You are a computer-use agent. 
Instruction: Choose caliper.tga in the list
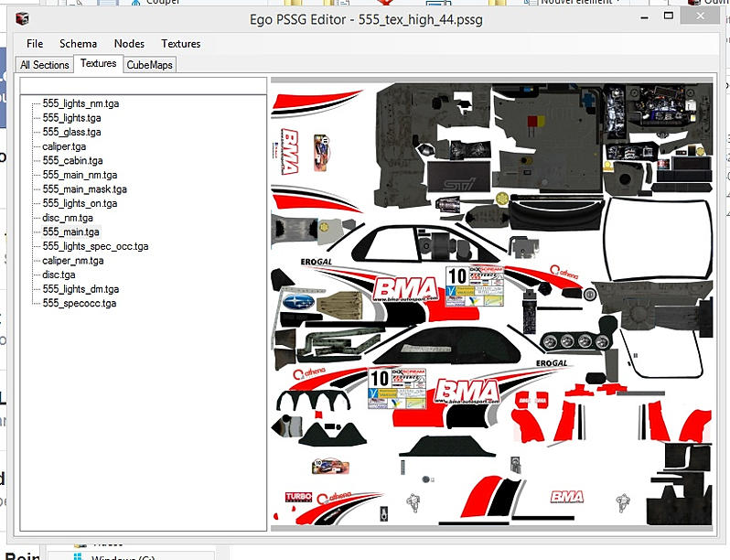(x=64, y=146)
